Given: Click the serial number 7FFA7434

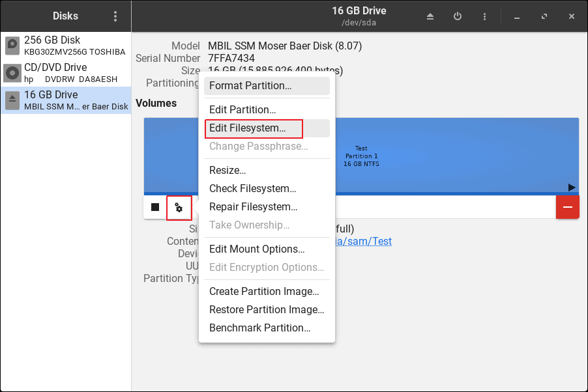Looking at the screenshot, I should point(231,59).
